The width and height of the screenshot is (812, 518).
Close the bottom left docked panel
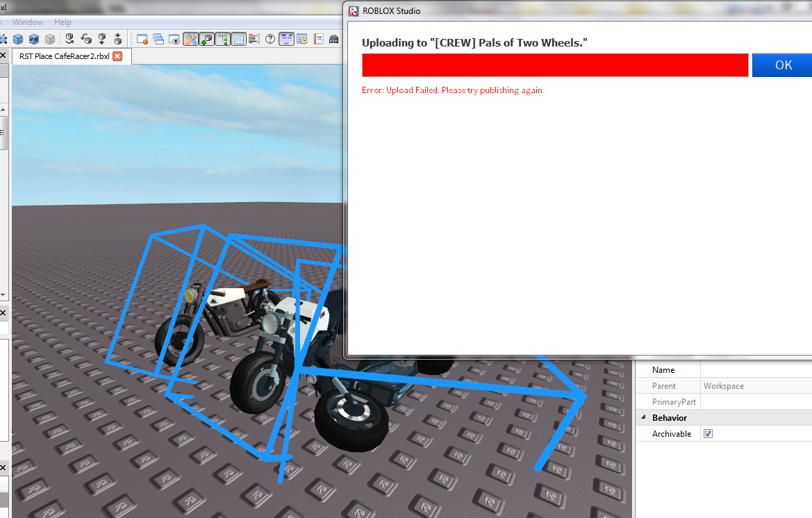click(3, 468)
